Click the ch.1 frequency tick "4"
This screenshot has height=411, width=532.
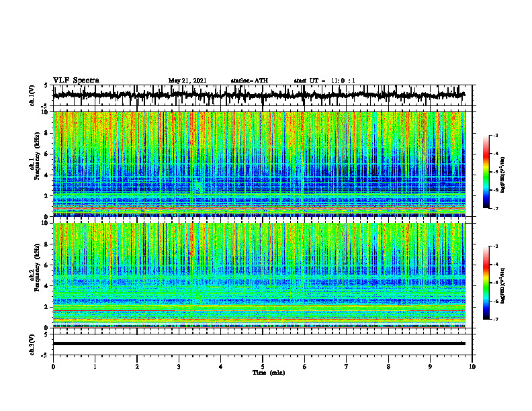[47, 175]
